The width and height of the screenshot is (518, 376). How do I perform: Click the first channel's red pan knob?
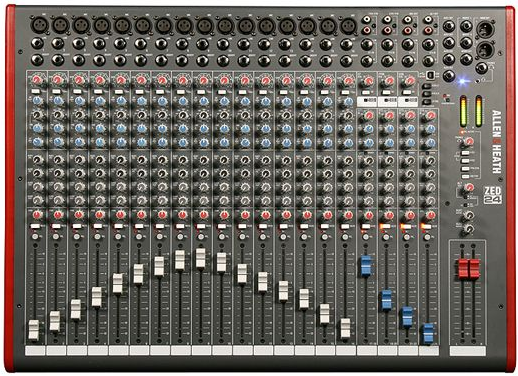coord(38,215)
